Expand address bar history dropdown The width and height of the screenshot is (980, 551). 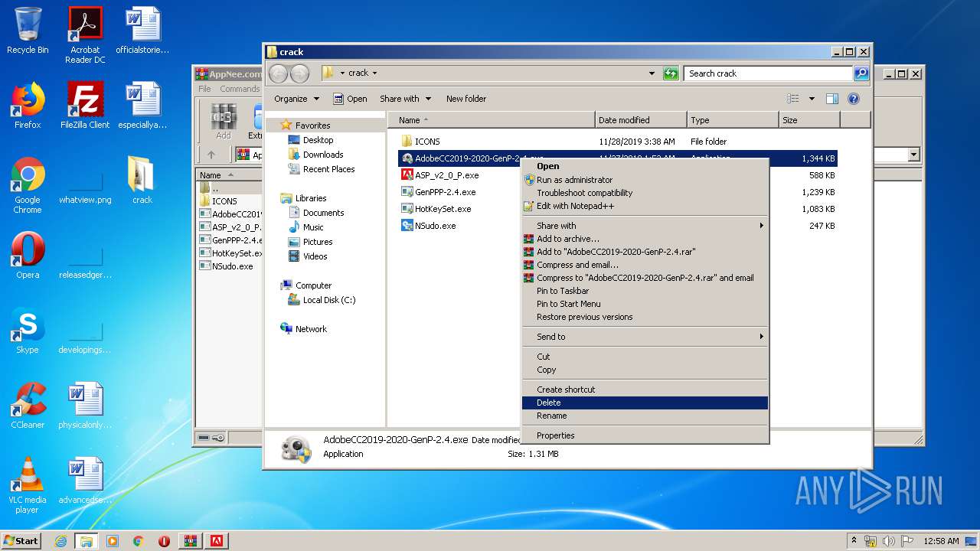tap(652, 73)
